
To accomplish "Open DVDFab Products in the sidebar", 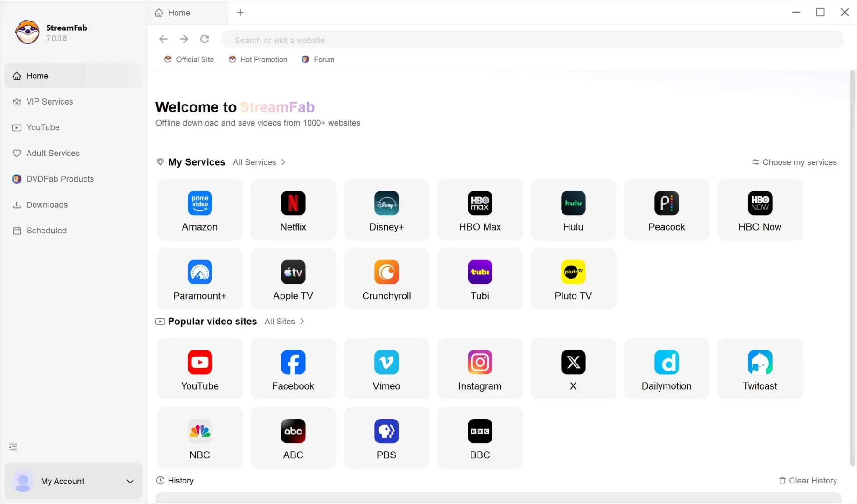I will click(74, 179).
